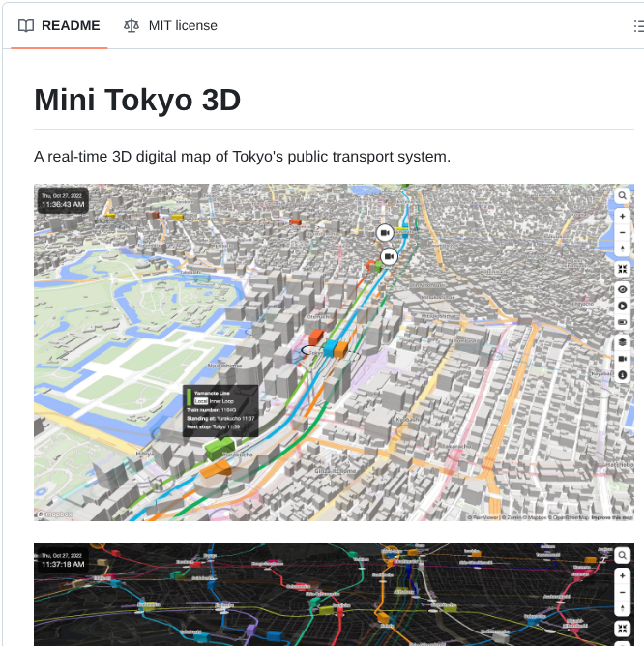Viewport: 644px width, 646px height.
Task: Click the lower live camera marker on map
Action: point(389,256)
